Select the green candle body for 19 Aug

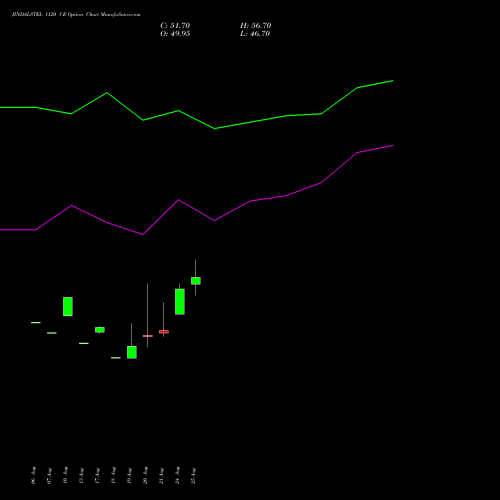click(132, 352)
